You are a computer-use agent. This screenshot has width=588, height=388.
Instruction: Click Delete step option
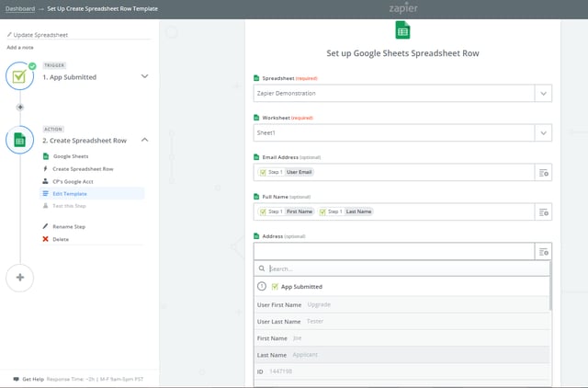click(61, 239)
